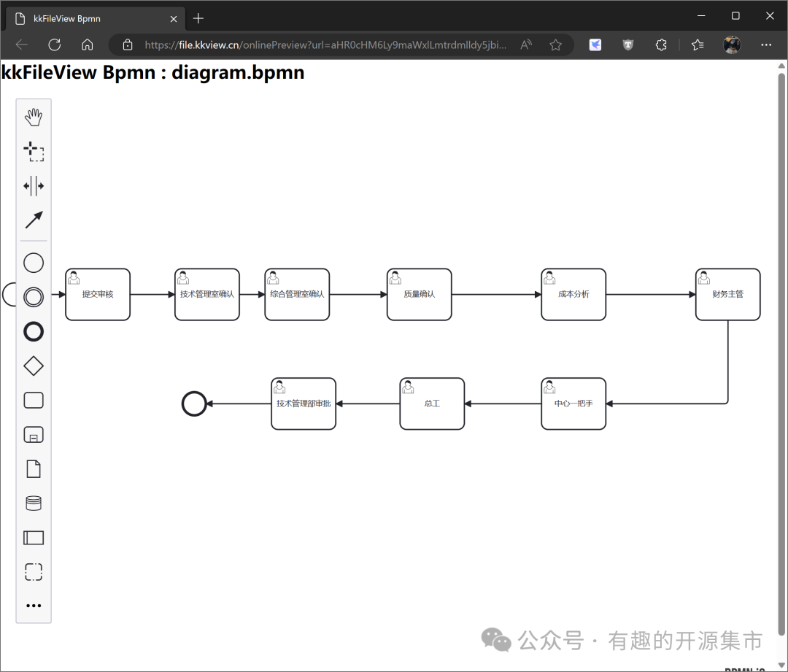Activate the create/remove space tool
Image resolution: width=788 pixels, height=672 pixels.
coord(34,186)
